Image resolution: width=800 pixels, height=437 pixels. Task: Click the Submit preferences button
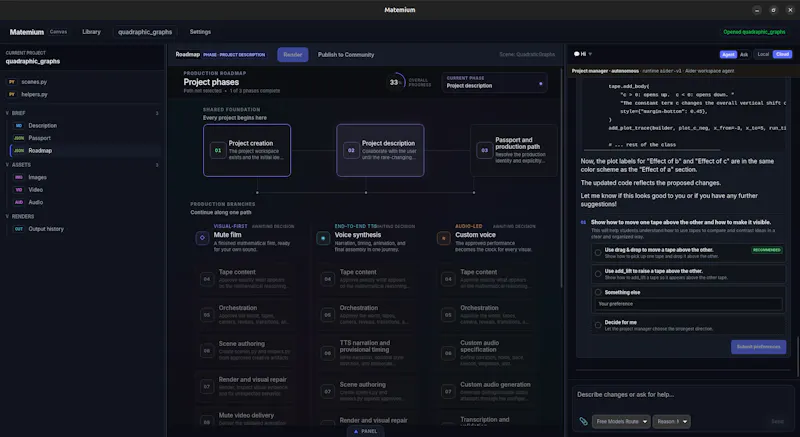coord(758,347)
